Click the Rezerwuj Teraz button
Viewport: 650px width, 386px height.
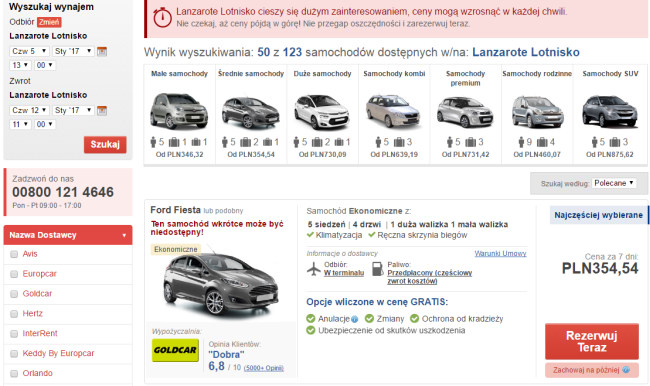tap(592, 342)
